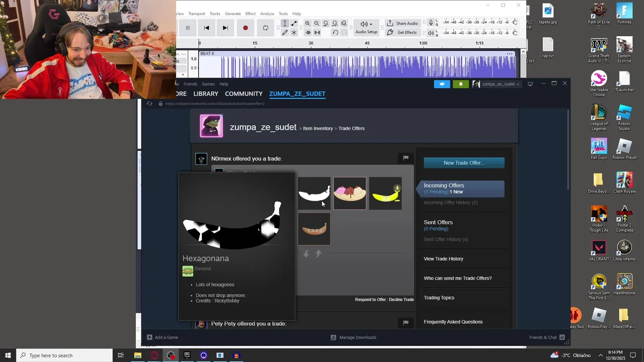Image resolution: width=644 pixels, height=362 pixels.
Task: Click the Steam announcements megaphone icon
Action: 442,84
